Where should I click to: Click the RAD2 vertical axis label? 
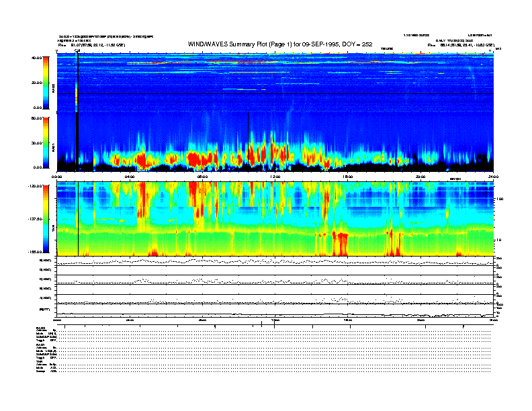click(x=53, y=89)
